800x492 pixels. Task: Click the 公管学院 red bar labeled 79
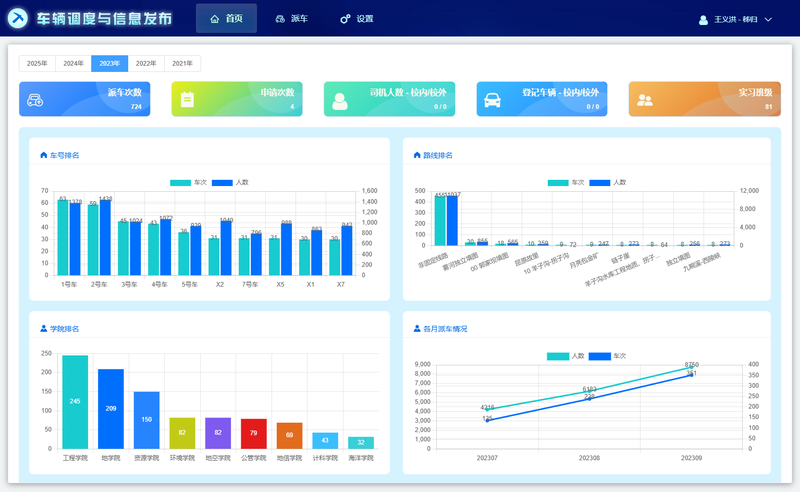254,434
